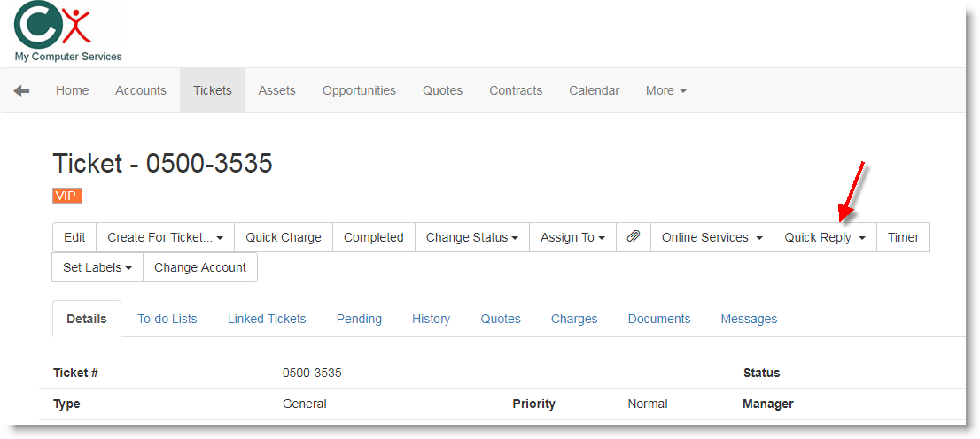The width and height of the screenshot is (980, 439).
Task: Open the Quick Reply dropdown
Action: pyautogui.click(x=824, y=237)
